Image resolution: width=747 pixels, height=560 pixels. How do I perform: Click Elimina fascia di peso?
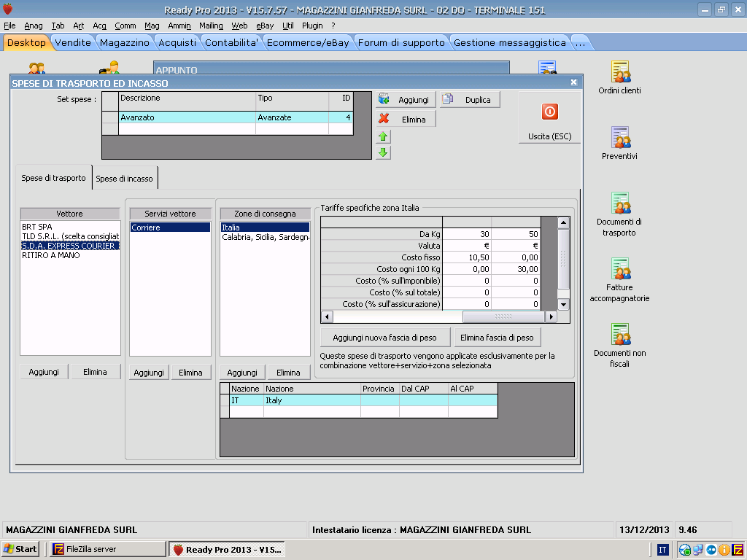click(497, 338)
